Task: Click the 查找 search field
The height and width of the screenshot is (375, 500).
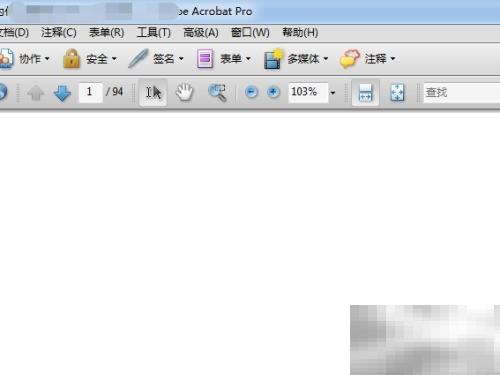Action: tap(462, 92)
